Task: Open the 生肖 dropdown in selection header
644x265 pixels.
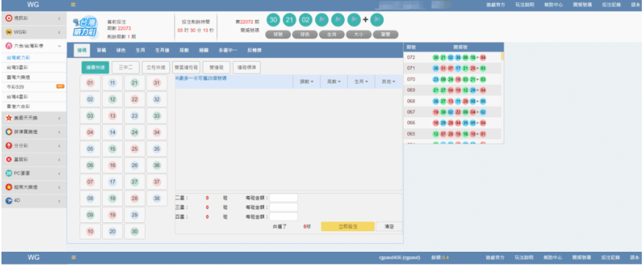Action: coord(361,82)
